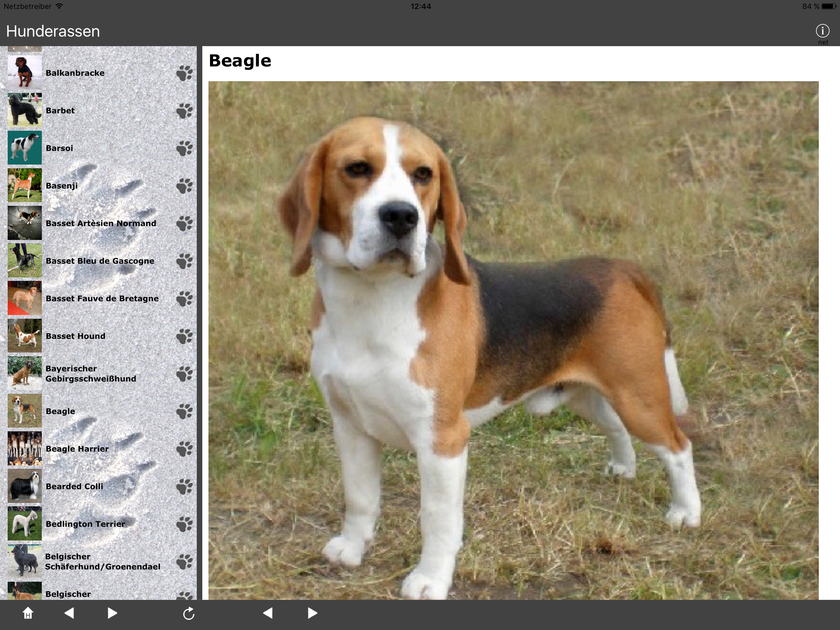Tap the large Beagle photo
The image size is (840, 630).
(x=513, y=340)
